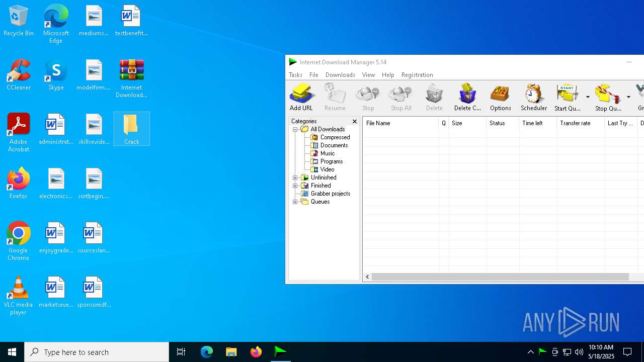Click the volume tray icon
The width and height of the screenshot is (644, 362).
click(x=579, y=352)
